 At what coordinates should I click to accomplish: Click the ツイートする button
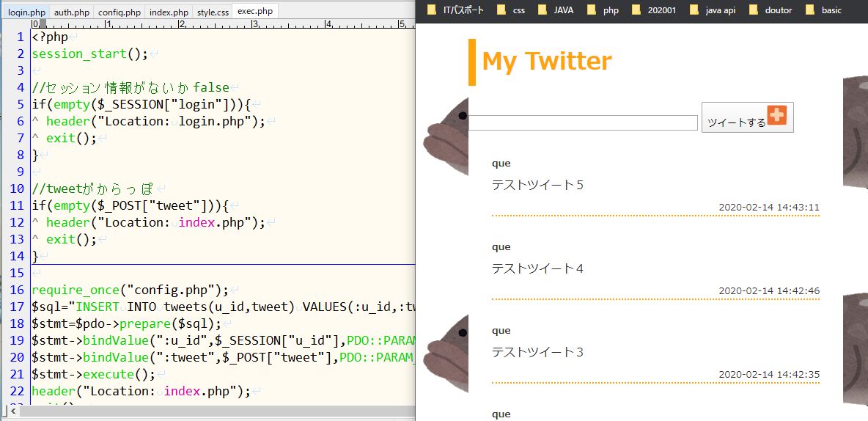(x=747, y=117)
